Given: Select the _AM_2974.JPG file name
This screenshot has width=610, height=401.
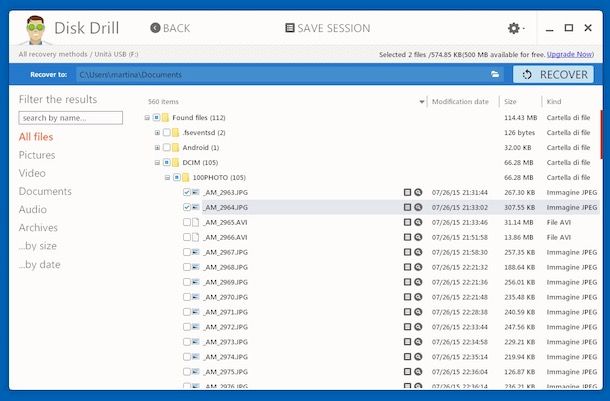Looking at the screenshot, I should [226, 357].
